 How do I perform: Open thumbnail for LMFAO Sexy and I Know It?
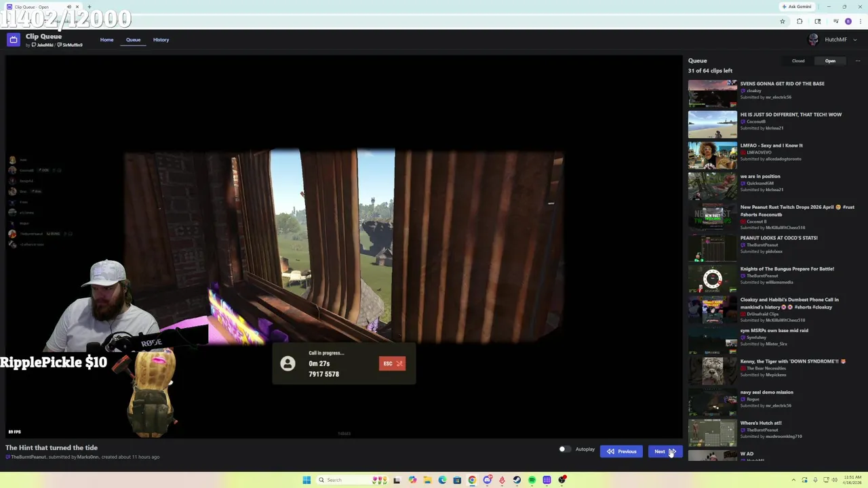pyautogui.click(x=712, y=155)
